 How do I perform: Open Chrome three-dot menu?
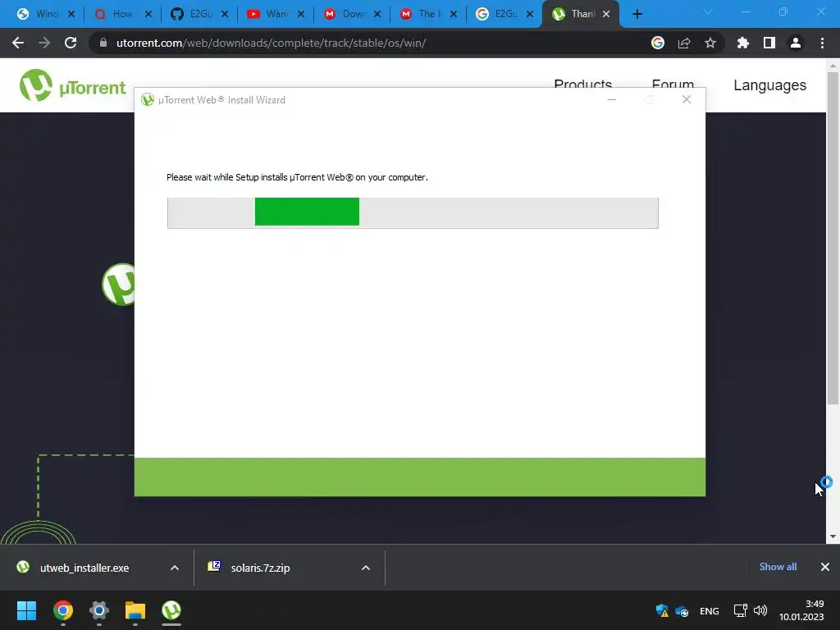point(822,43)
